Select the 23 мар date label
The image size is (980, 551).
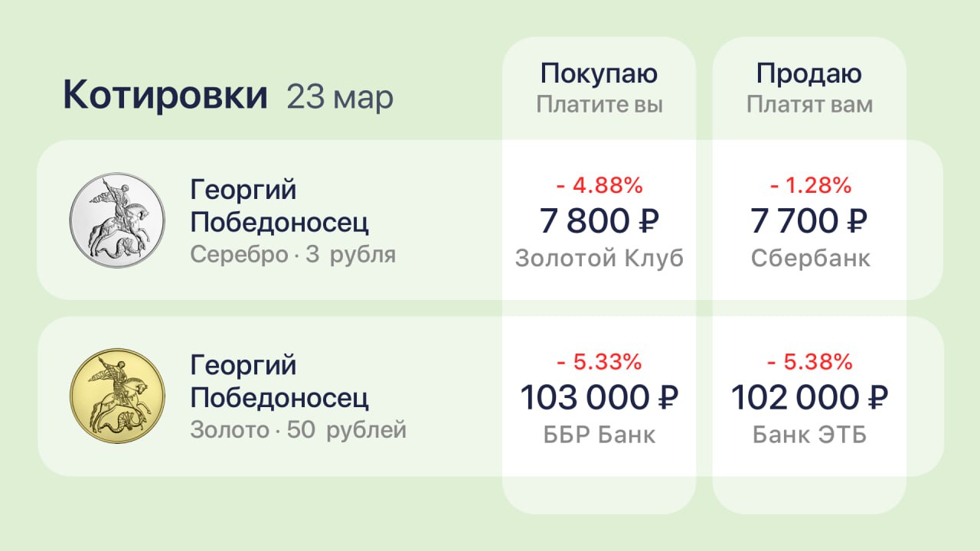[x=340, y=97]
